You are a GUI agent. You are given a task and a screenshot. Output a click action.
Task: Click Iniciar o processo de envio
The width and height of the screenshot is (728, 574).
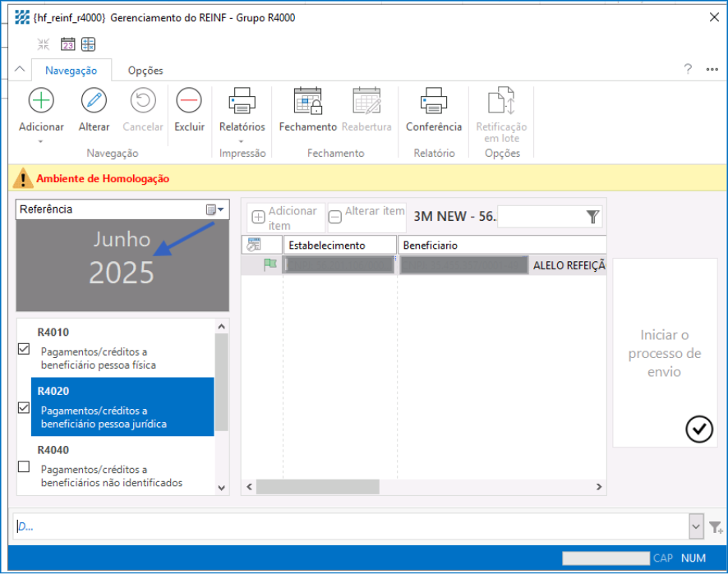665,353
